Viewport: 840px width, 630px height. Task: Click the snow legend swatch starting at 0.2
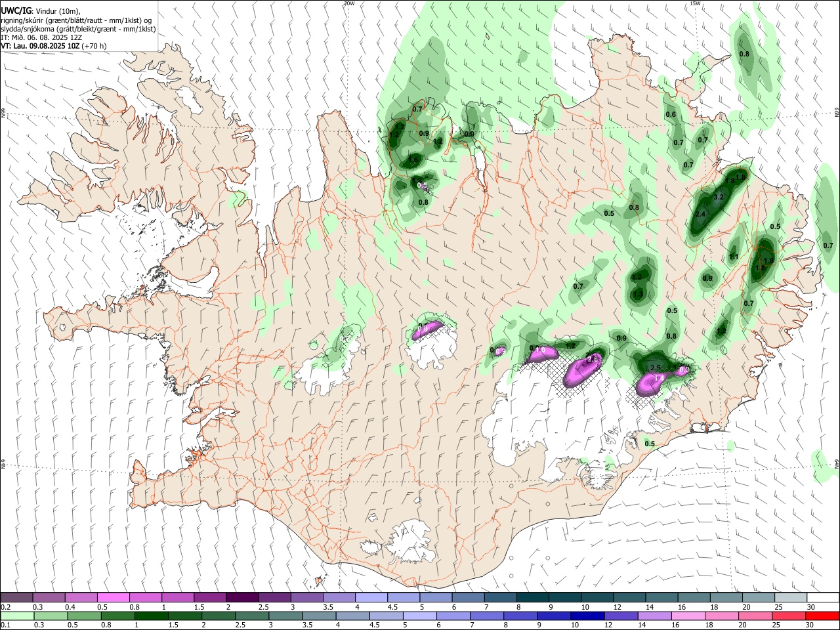[x=16, y=597]
